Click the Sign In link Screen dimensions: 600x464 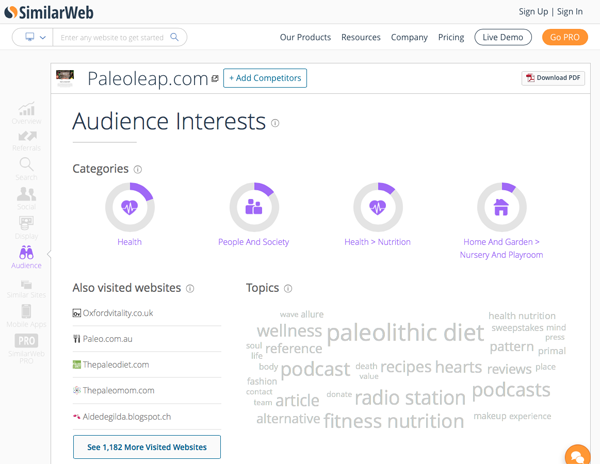570,12
